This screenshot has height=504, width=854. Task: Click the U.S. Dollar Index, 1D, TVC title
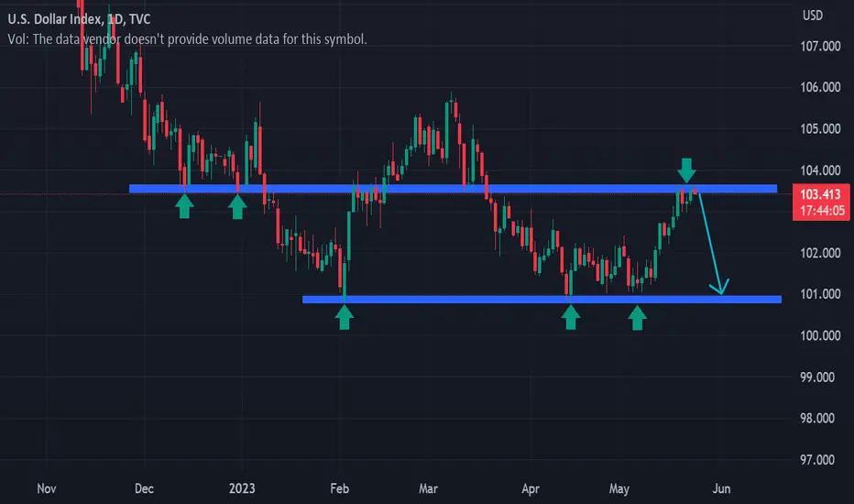pyautogui.click(x=79, y=19)
